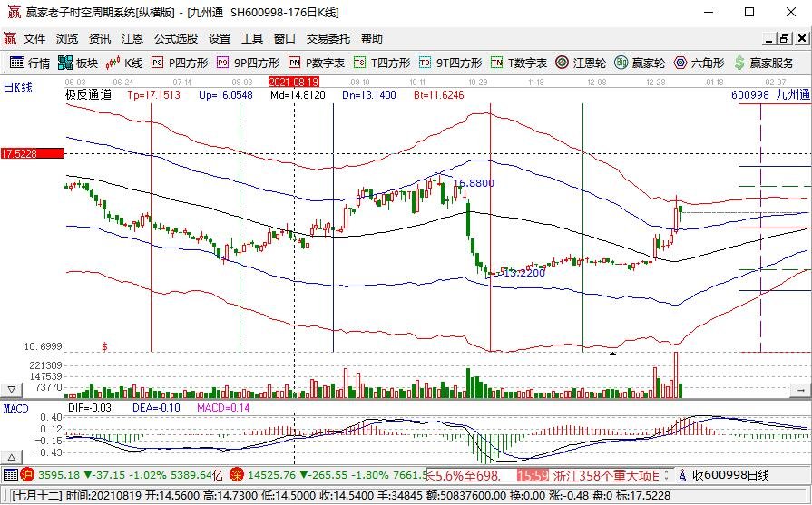Click the red 17.5228 price tag
This screenshot has width=812, height=505.
[x=32, y=153]
